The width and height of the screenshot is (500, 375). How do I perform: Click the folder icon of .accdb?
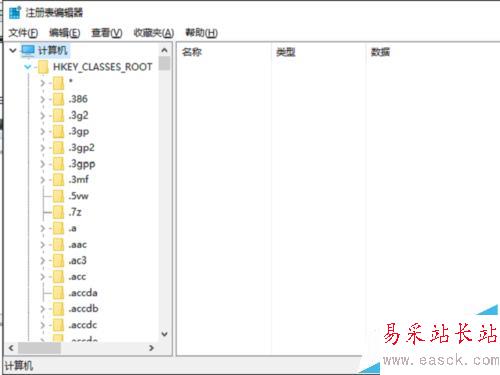pos(59,309)
